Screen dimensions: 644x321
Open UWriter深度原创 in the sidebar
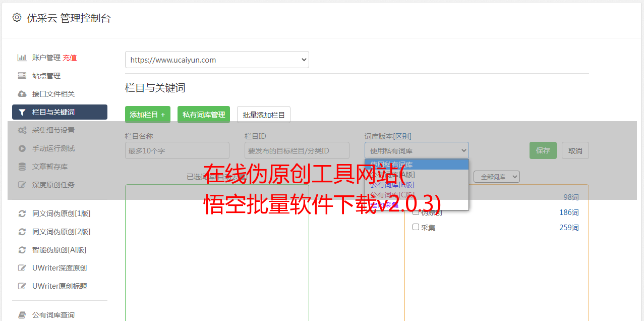(60, 268)
